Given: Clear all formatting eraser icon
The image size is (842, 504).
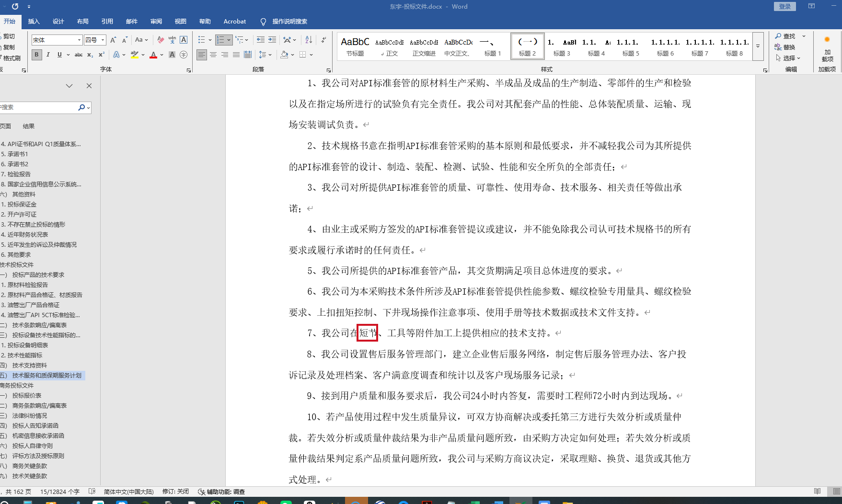Looking at the screenshot, I should pos(161,40).
